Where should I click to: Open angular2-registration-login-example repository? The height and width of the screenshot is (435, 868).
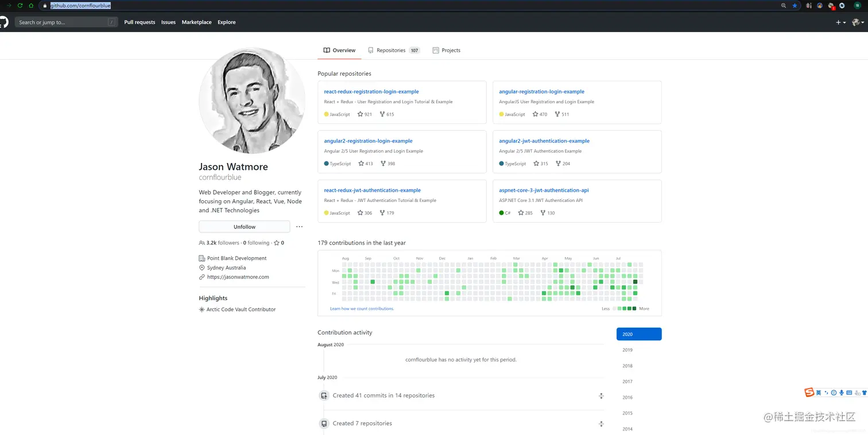368,141
